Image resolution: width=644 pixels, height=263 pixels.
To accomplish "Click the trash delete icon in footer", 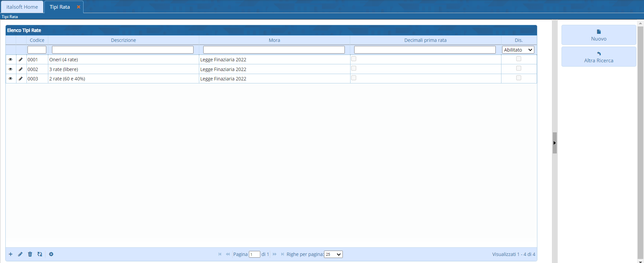I will click(x=30, y=254).
